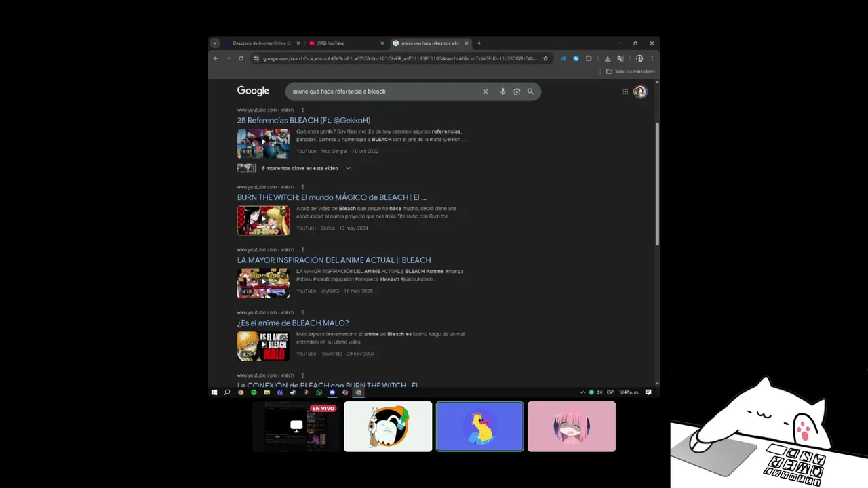Open the Google account avatar
This screenshot has height=488, width=868.
[640, 91]
